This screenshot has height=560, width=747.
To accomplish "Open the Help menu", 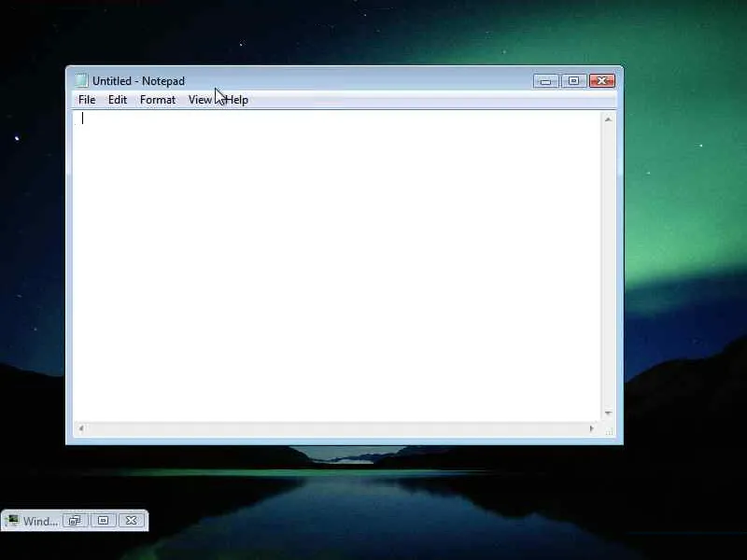I will pos(237,100).
